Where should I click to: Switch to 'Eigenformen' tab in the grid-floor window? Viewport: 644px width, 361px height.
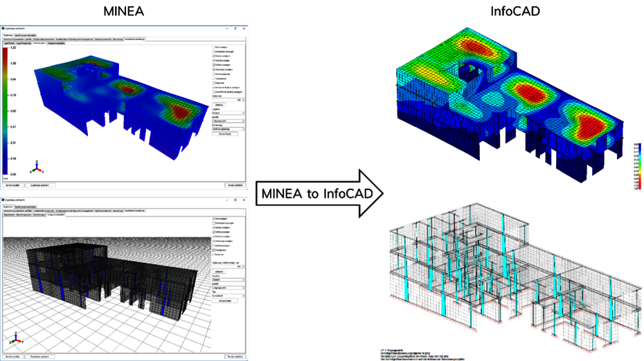(10, 214)
